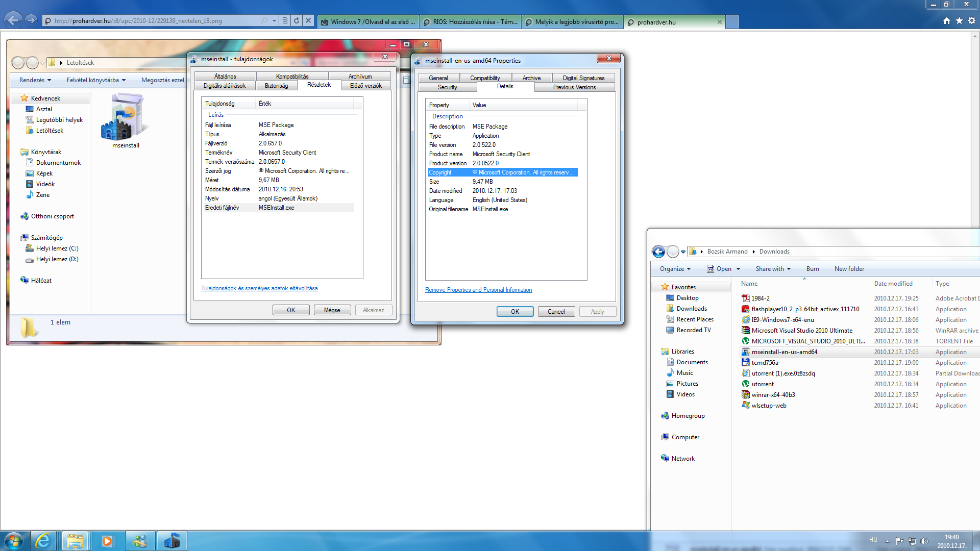The width and height of the screenshot is (980, 551).
Task: Open Windows Media Player from the taskbar
Action: pos(107,541)
